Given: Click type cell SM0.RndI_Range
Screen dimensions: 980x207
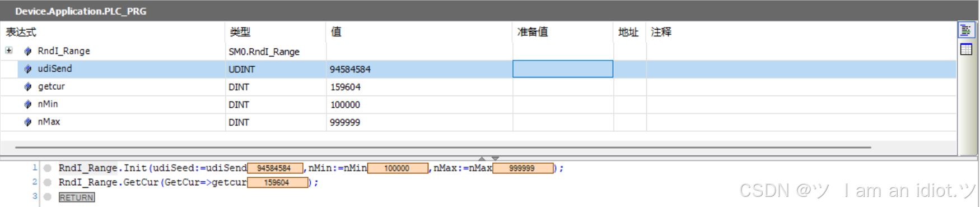Looking at the screenshot, I should 264,52.
